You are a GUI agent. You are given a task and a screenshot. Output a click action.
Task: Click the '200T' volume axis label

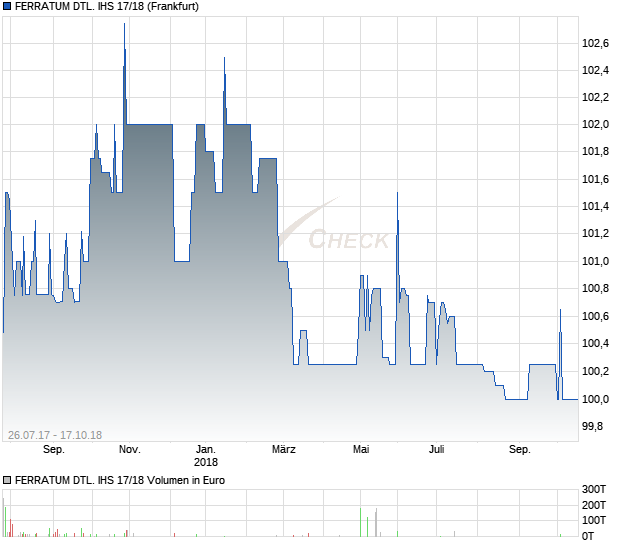[594, 505]
